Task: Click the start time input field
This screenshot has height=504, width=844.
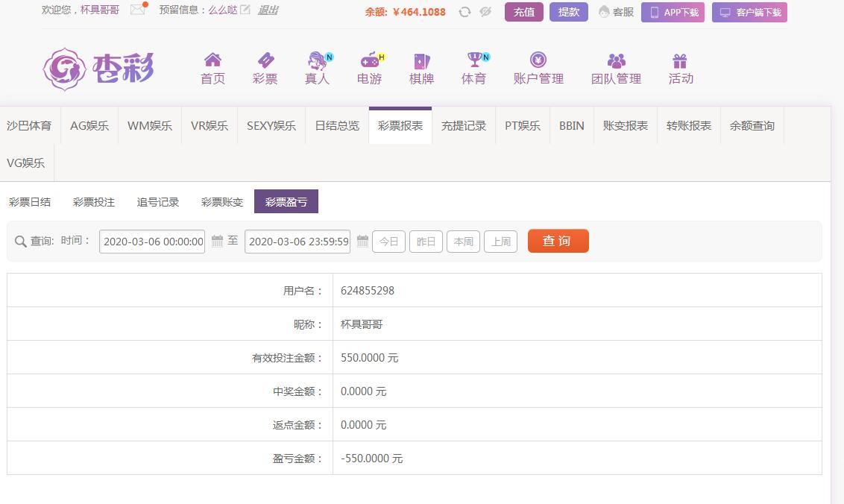Action: pos(152,242)
